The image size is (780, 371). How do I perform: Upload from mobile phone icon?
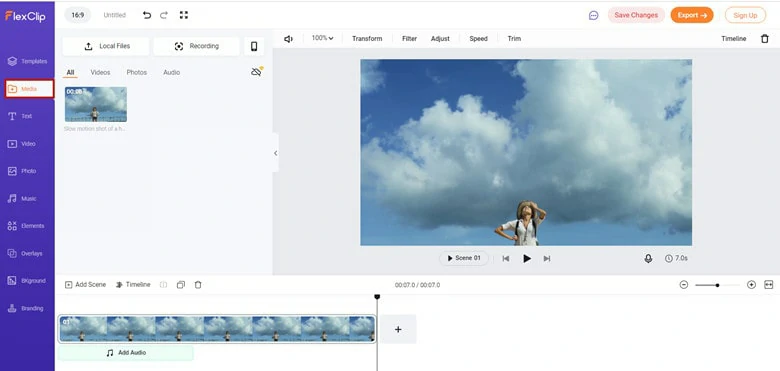point(254,46)
